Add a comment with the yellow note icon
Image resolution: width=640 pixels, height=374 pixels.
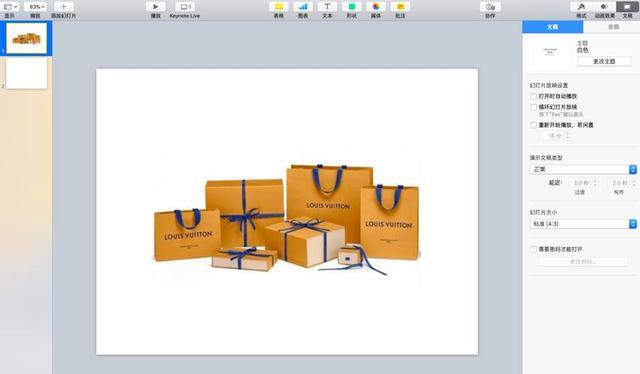pos(400,7)
